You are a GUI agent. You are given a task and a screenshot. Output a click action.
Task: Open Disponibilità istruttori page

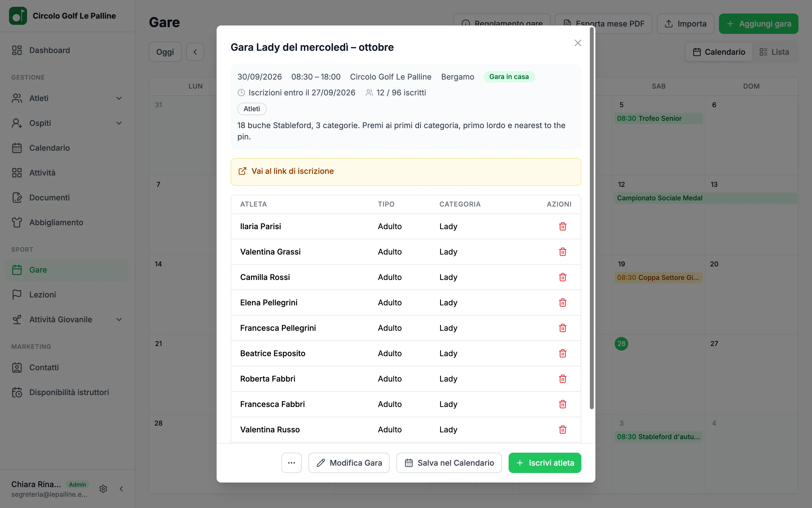[x=67, y=392]
